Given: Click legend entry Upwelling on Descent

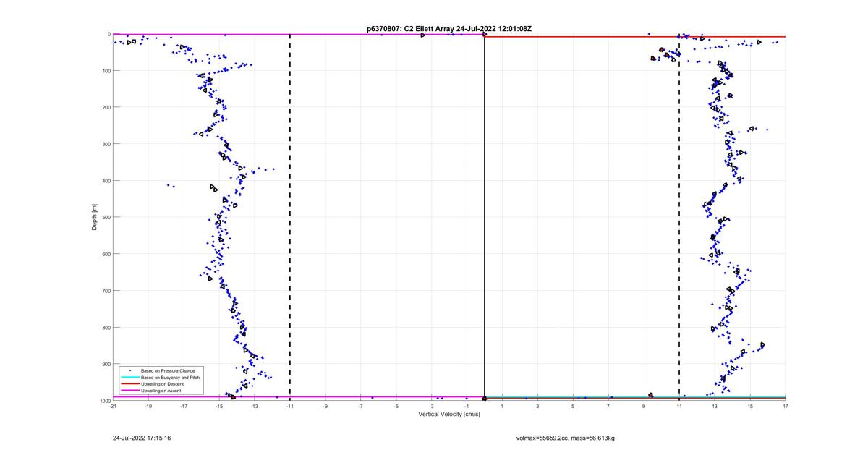Looking at the screenshot, I should [161, 384].
